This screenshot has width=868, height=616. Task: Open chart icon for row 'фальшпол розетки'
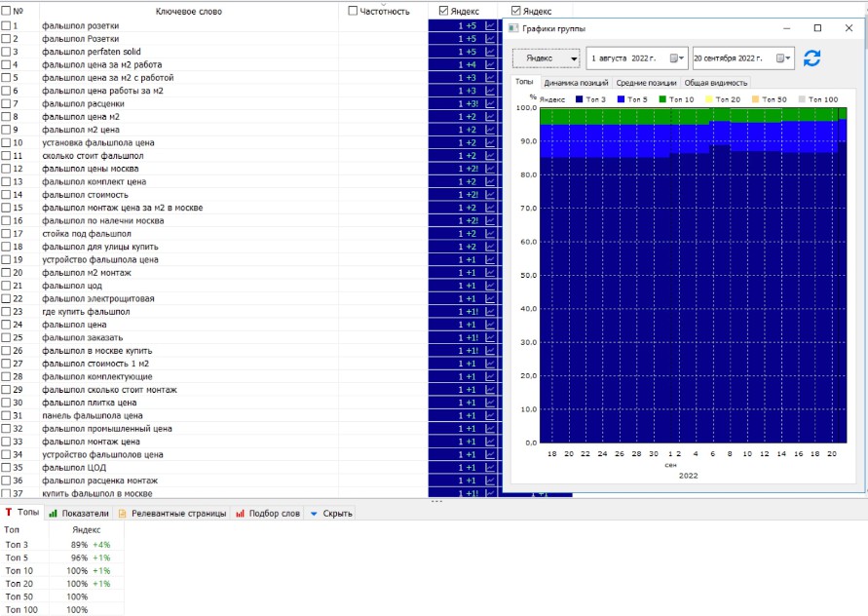pyautogui.click(x=490, y=25)
